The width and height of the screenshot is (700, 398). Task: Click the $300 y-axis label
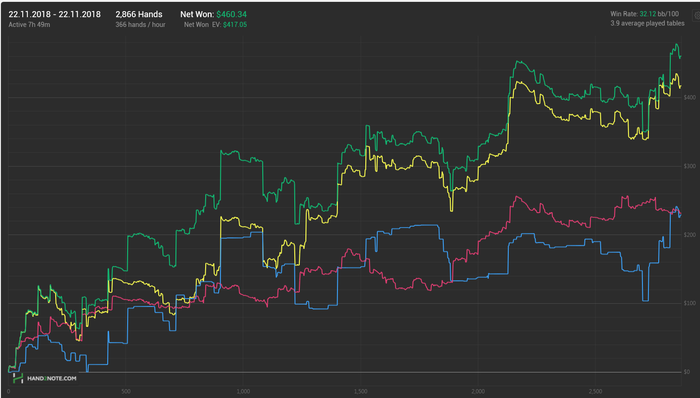pos(690,166)
